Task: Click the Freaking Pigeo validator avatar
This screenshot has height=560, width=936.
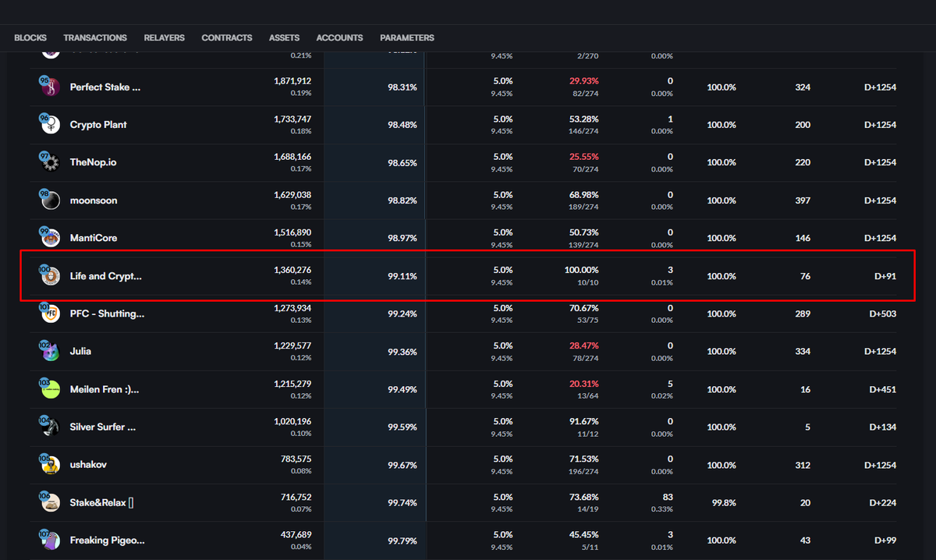Action: coord(50,540)
